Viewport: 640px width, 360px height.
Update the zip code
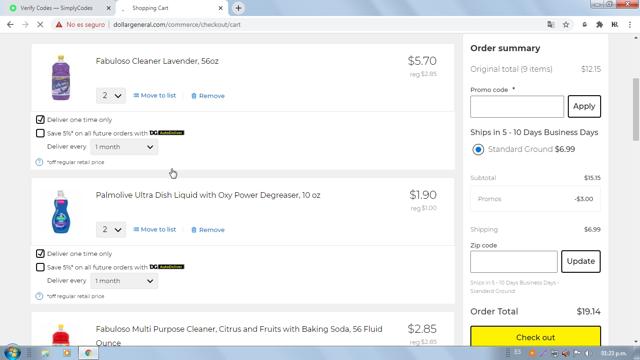pos(580,261)
